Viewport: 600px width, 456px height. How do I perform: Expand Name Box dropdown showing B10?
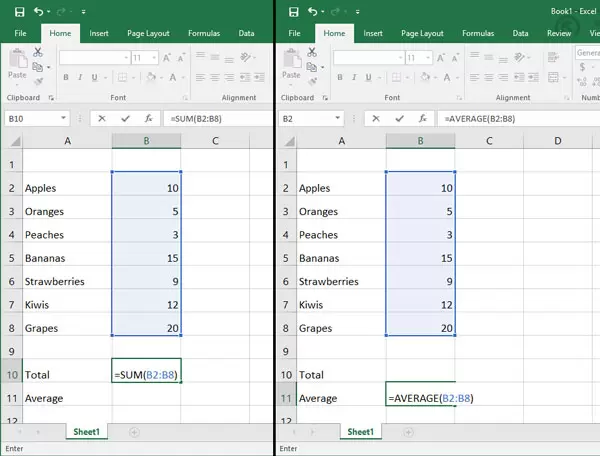pos(62,118)
